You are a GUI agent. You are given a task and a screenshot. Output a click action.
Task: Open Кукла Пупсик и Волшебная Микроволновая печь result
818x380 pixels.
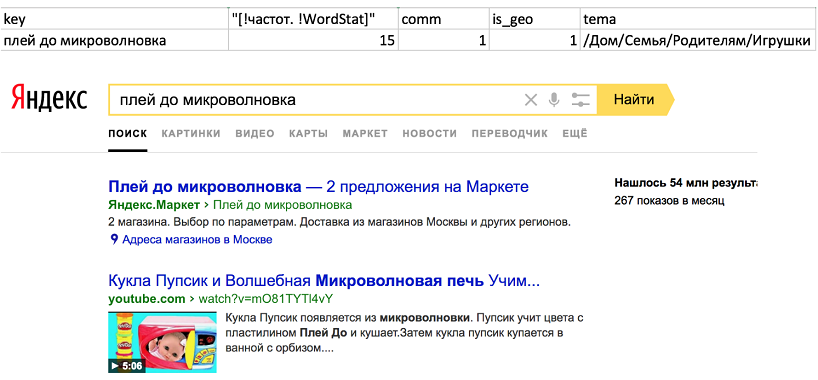tap(324, 281)
